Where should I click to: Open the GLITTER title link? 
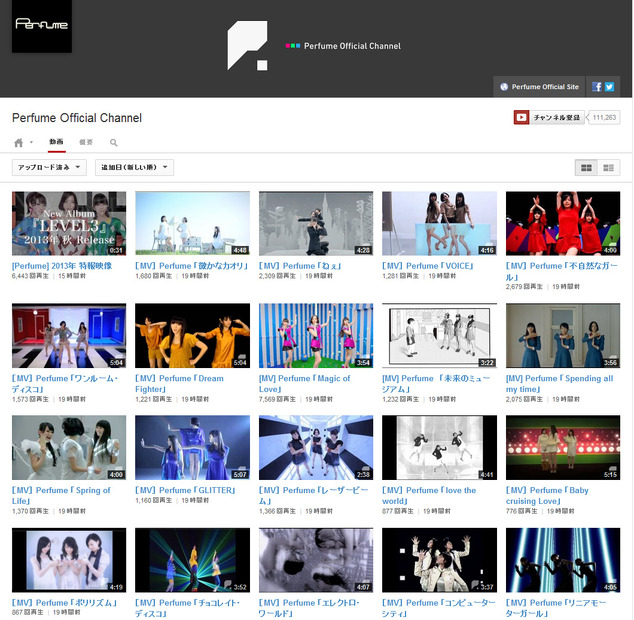pos(186,490)
